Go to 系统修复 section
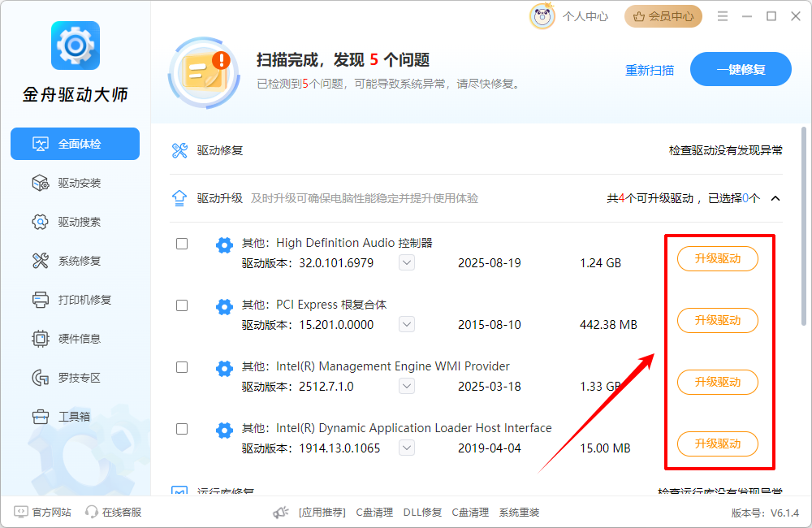Viewport: 812px width, 528px height. [x=75, y=261]
